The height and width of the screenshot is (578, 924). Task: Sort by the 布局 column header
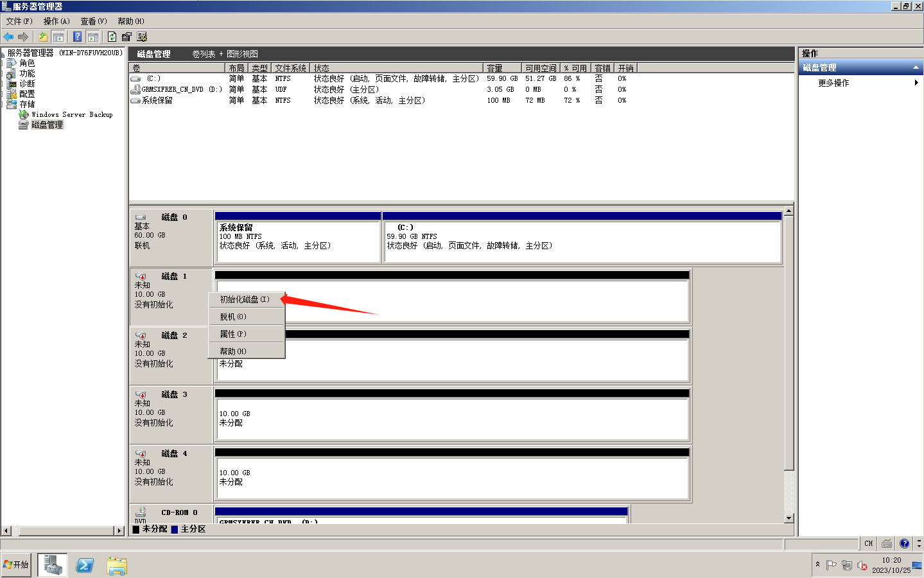click(x=236, y=68)
